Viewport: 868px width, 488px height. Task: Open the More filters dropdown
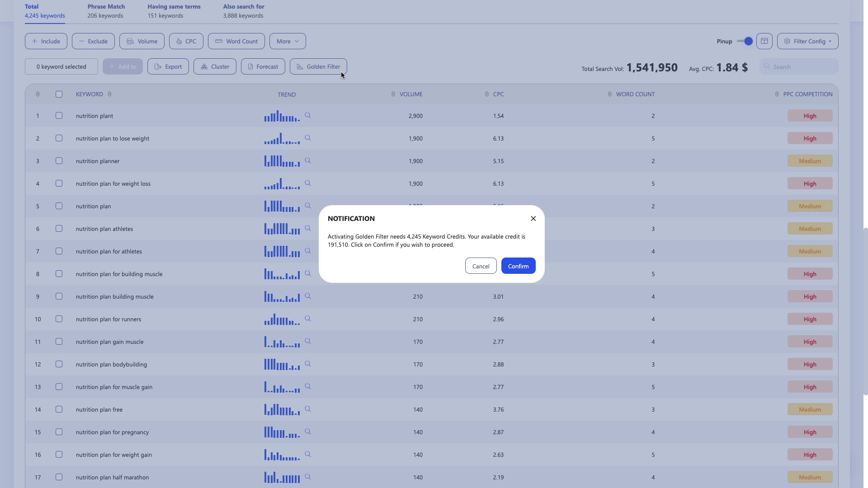(x=288, y=41)
